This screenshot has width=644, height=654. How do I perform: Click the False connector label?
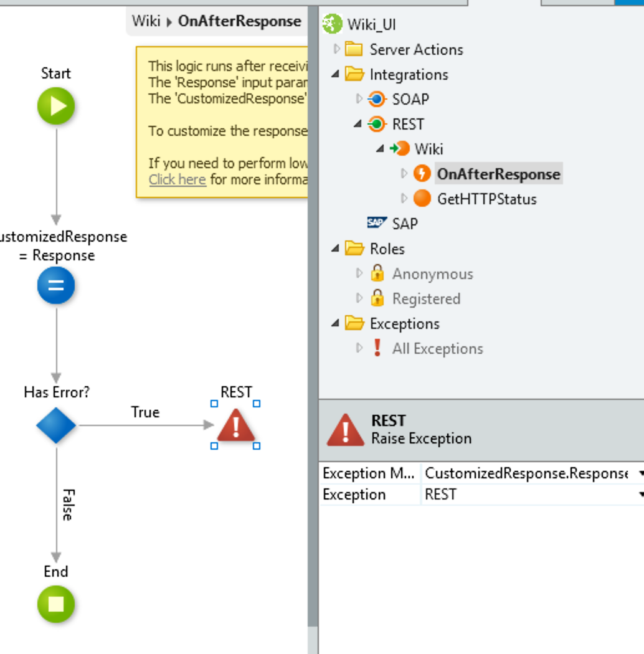point(69,505)
